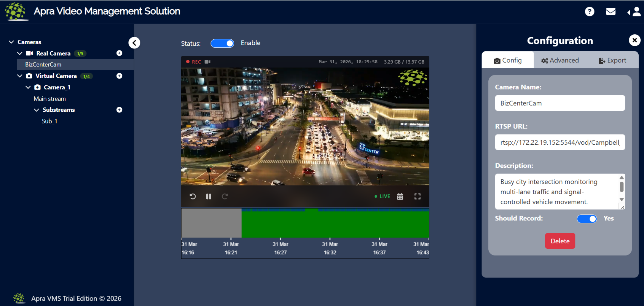Add a new Virtual Camera with plus icon
Viewport: 644px width, 306px height.
[x=119, y=76]
